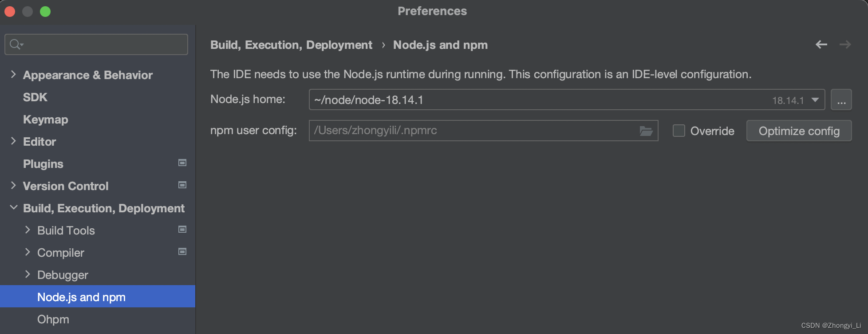Select Keymap in the settings tree
The height and width of the screenshot is (334, 868).
coord(46,119)
